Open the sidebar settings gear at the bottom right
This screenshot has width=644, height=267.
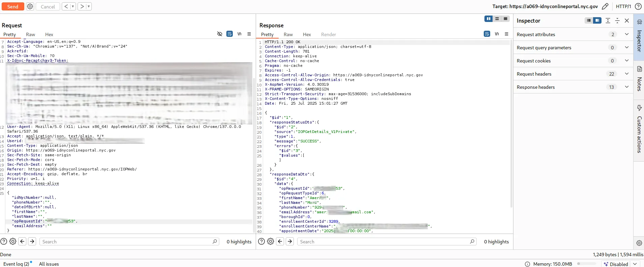[x=639, y=243]
